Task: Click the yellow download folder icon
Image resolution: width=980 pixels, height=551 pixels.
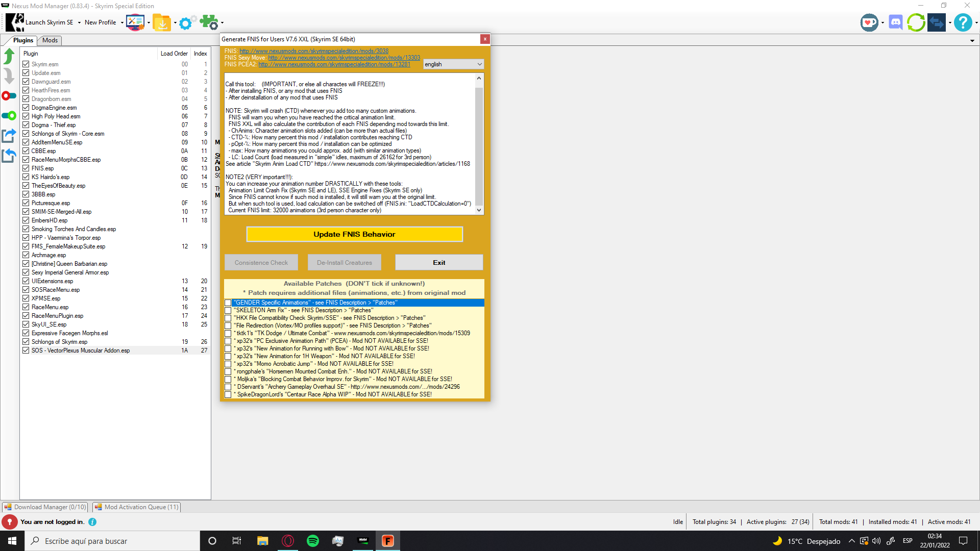Action: coord(162,22)
